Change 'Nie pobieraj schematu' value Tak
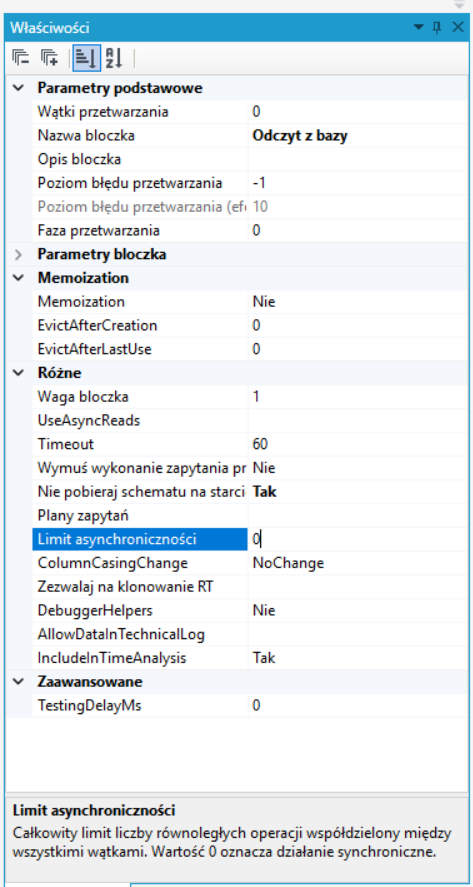The image size is (473, 887). click(x=357, y=492)
